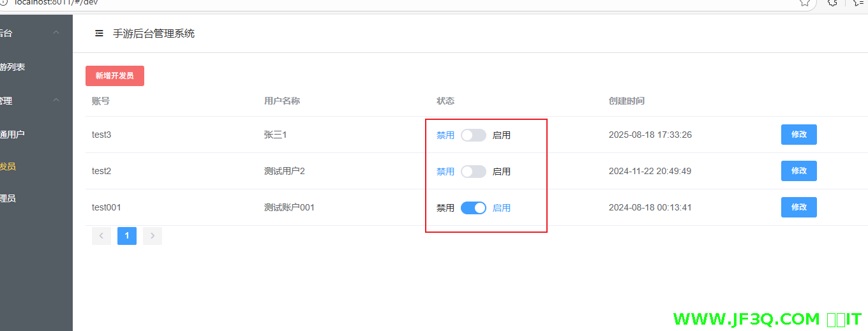
Task: Enable the status switch for test3
Action: (474, 135)
